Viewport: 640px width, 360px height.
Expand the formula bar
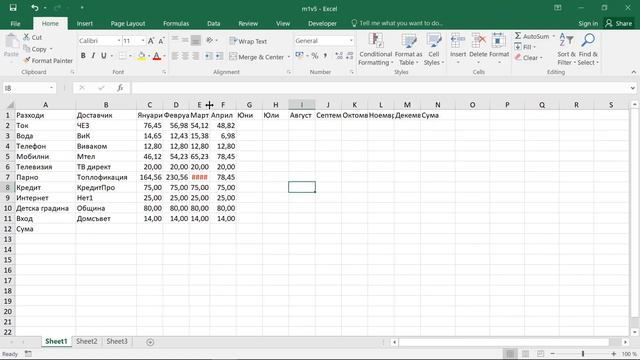pyautogui.click(x=633, y=88)
